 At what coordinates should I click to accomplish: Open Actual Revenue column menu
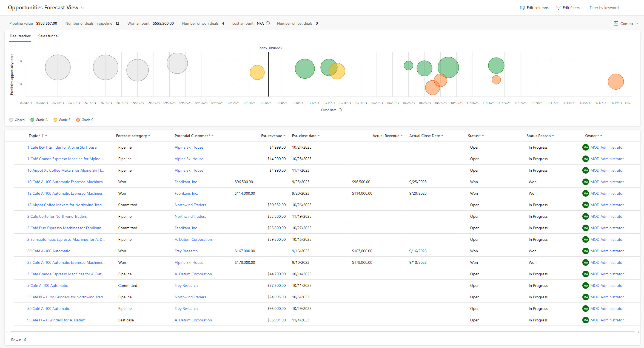[401, 136]
